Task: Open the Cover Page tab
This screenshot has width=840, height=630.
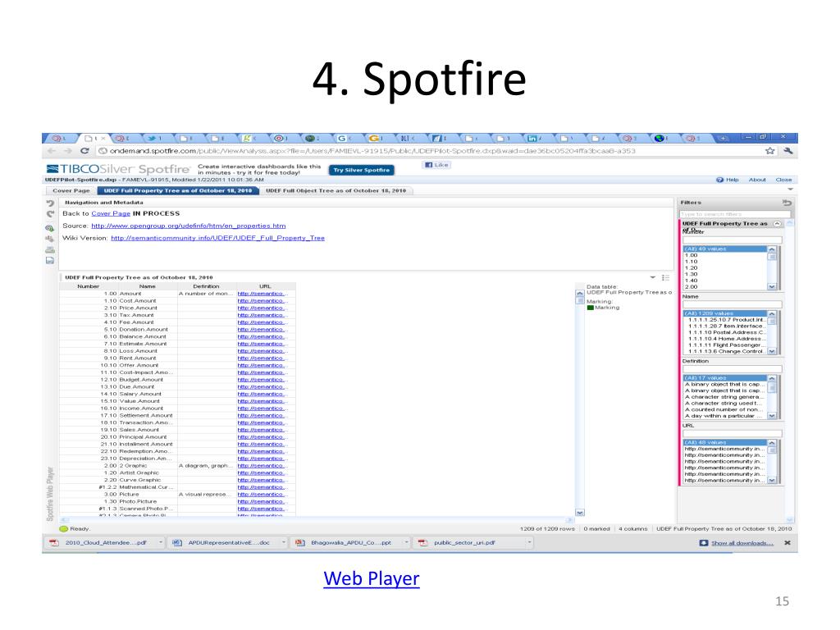Action: (x=71, y=190)
